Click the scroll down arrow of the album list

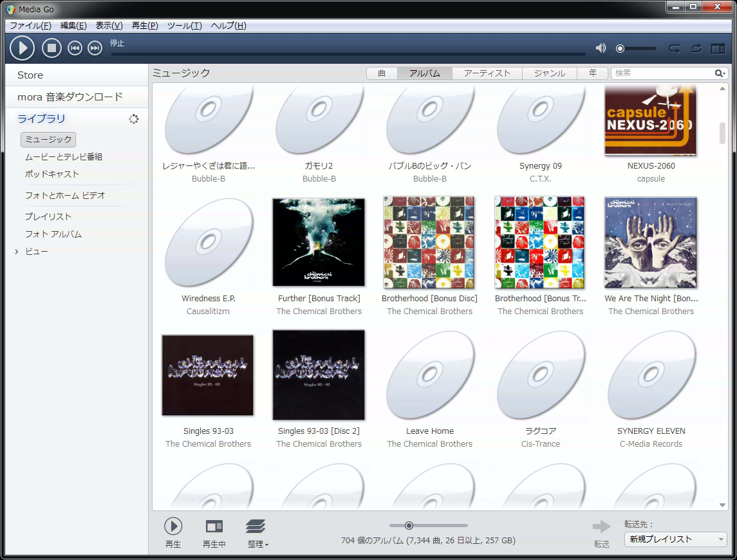click(x=722, y=505)
